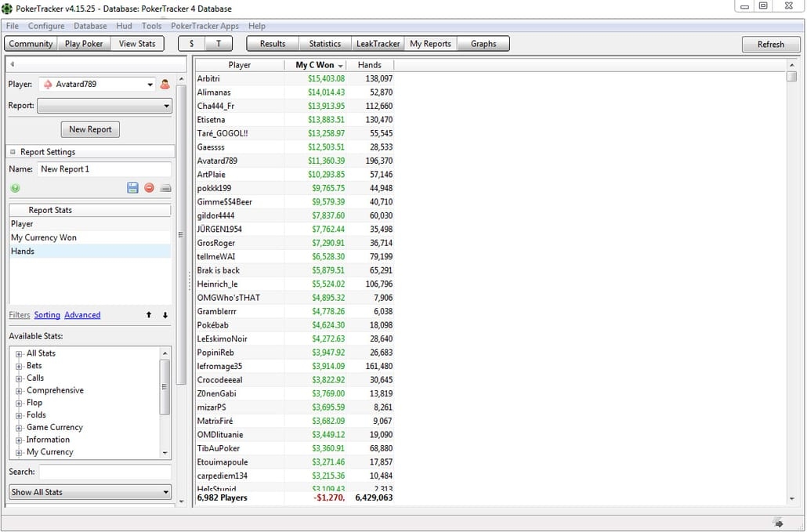Image resolution: width=807 pixels, height=532 pixels.
Task: Click the results table scrollbar down arrow
Action: (792, 499)
